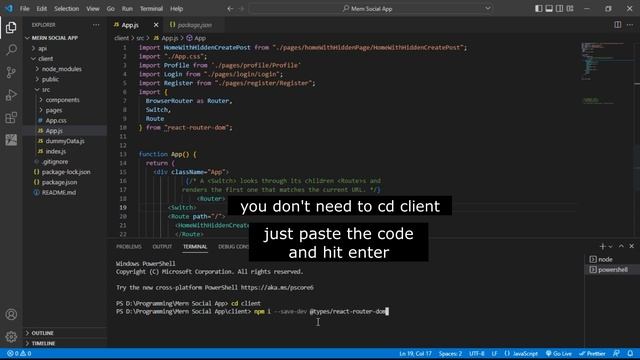This screenshot has height=360, width=640.
Task: Collapse the src folder
Action: click(46, 89)
